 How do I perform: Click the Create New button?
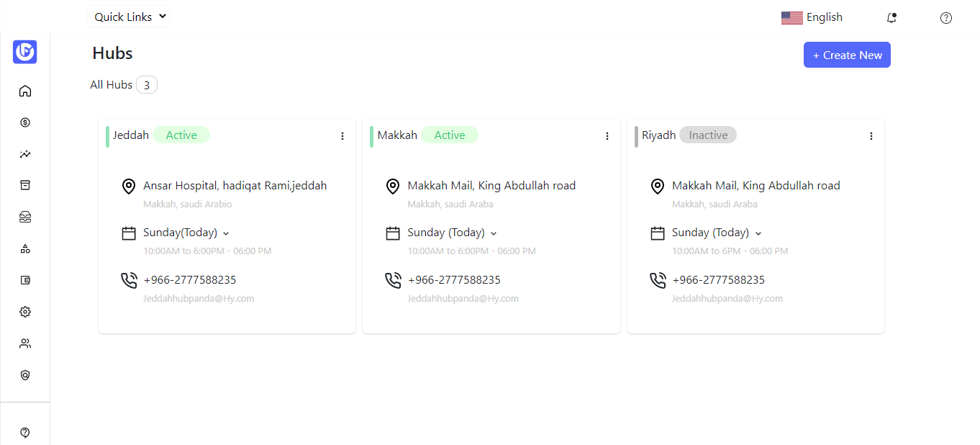tap(847, 55)
